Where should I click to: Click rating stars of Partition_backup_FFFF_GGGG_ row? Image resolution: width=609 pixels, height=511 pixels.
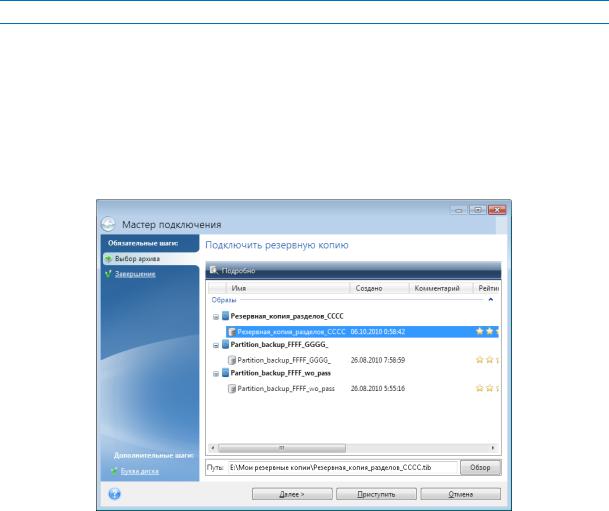(487, 360)
